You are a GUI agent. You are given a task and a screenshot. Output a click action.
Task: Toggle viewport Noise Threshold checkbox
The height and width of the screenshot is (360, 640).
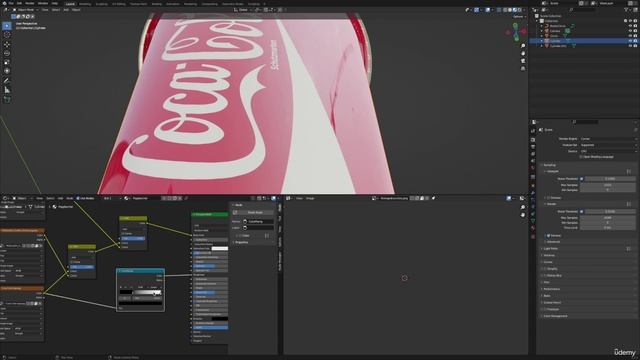(582, 179)
